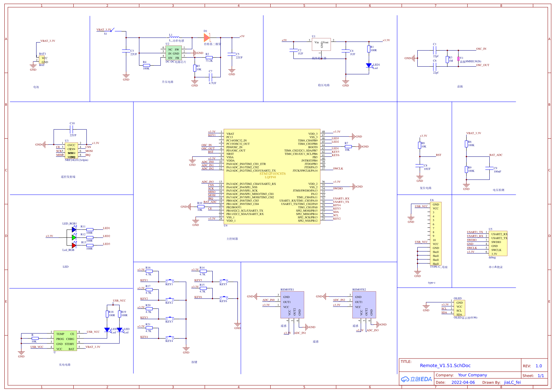This screenshot has height=392, width=555.
Task: Click the C1 22pf crystal capacitor
Action: tap(435, 50)
